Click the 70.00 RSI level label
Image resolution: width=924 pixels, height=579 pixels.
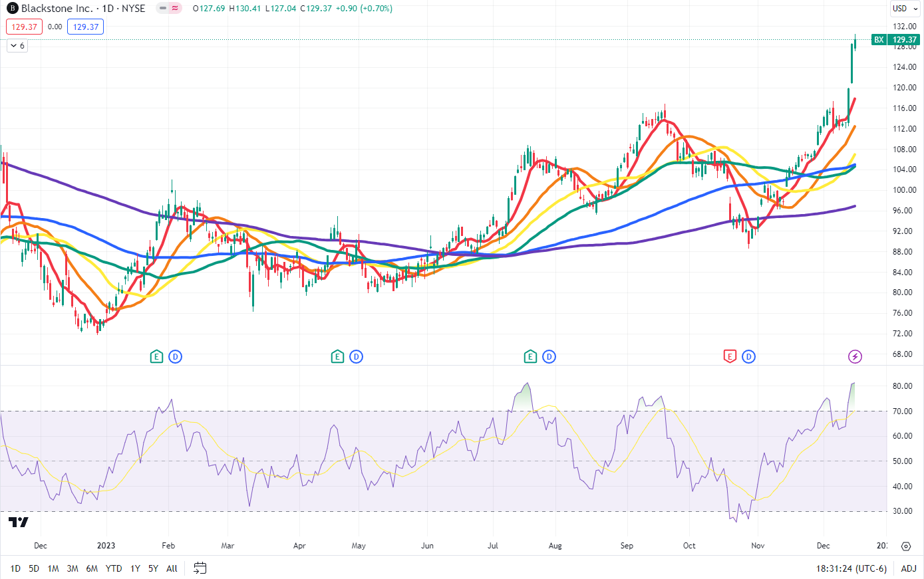coord(903,411)
